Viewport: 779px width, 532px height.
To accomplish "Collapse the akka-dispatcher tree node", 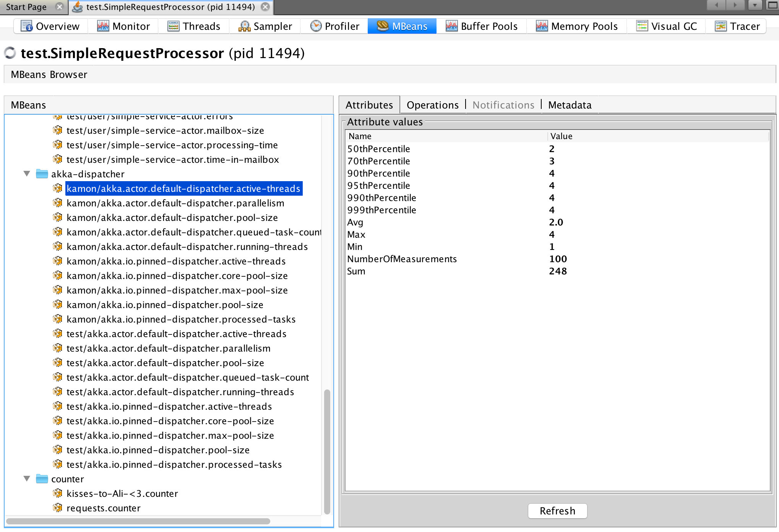I will click(x=27, y=174).
